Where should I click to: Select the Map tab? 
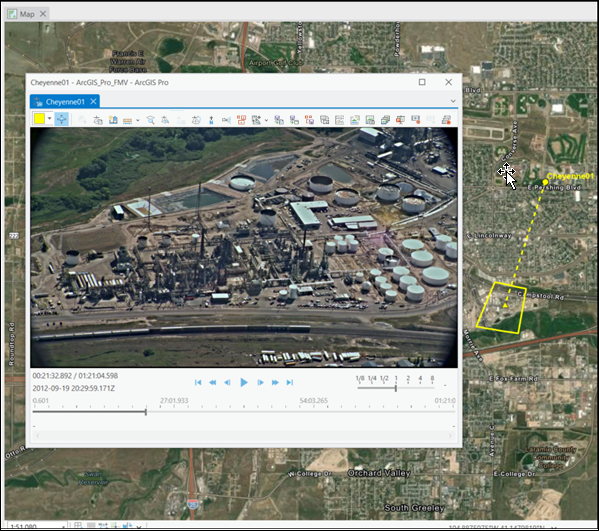27,14
